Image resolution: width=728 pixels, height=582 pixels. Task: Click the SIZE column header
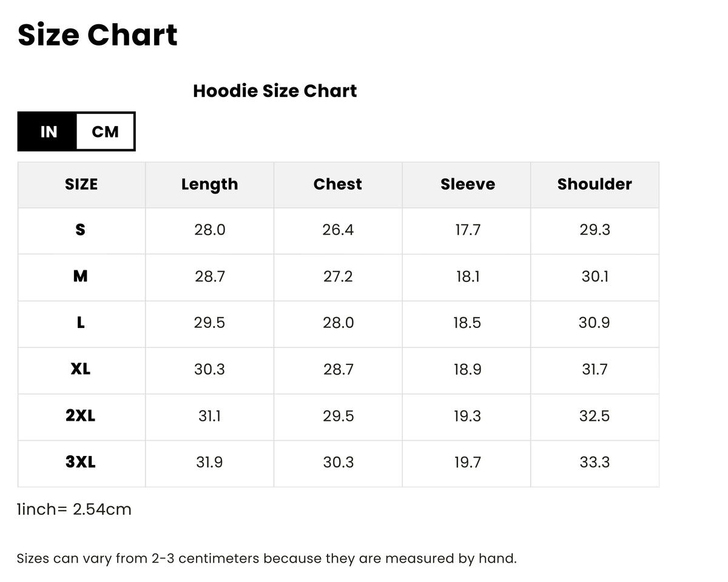[81, 184]
